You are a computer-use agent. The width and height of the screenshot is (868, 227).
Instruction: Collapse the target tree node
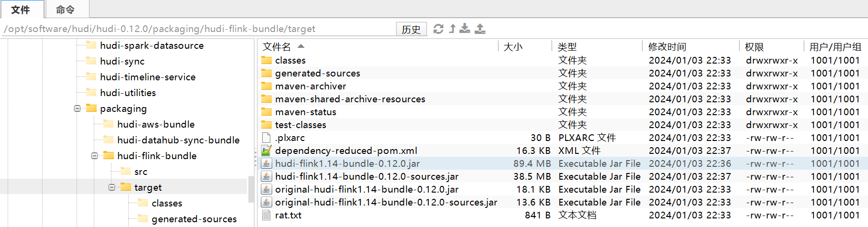pyautogui.click(x=111, y=187)
